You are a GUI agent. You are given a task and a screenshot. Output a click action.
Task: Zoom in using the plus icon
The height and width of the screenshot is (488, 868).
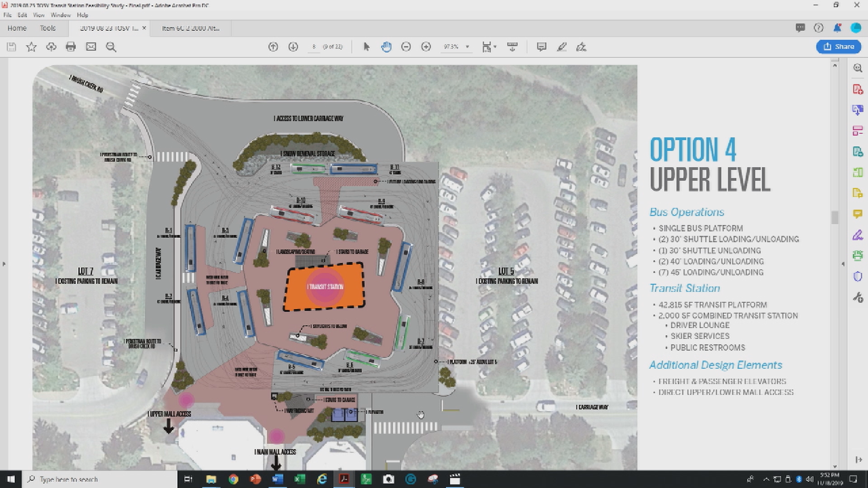[x=425, y=47]
